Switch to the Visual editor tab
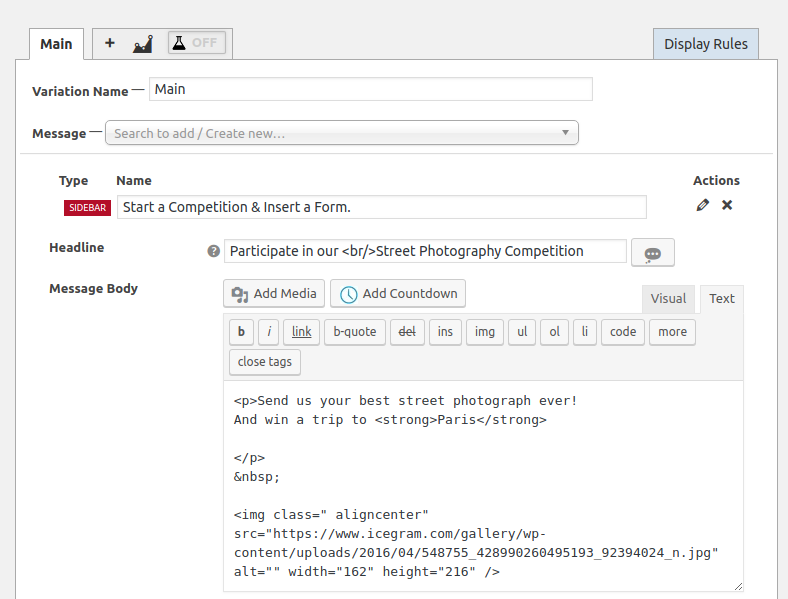Viewport: 788px width, 599px height. click(668, 298)
